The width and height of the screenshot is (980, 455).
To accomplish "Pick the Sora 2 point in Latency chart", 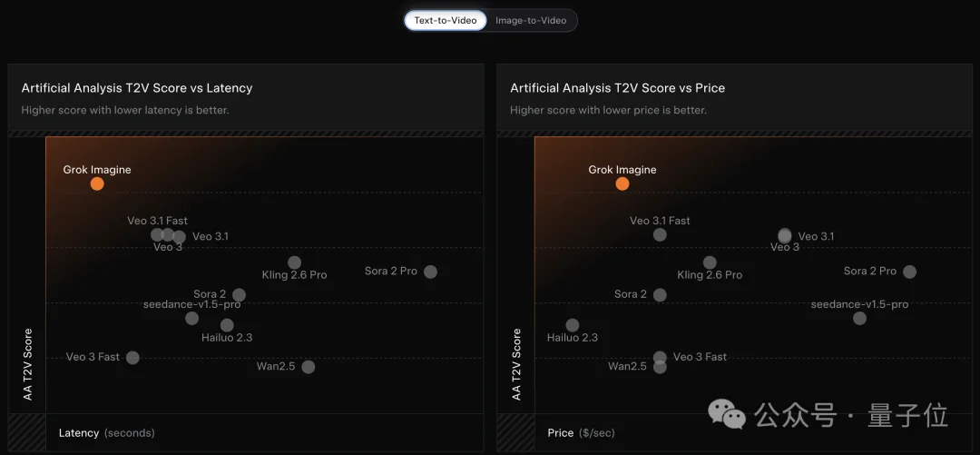I will pyautogui.click(x=239, y=295).
